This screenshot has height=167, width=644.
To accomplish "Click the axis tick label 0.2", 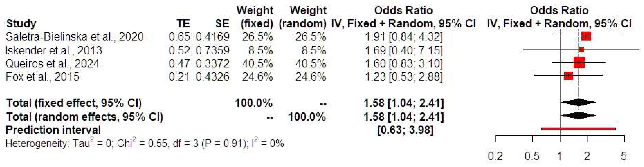I will (495, 157).
